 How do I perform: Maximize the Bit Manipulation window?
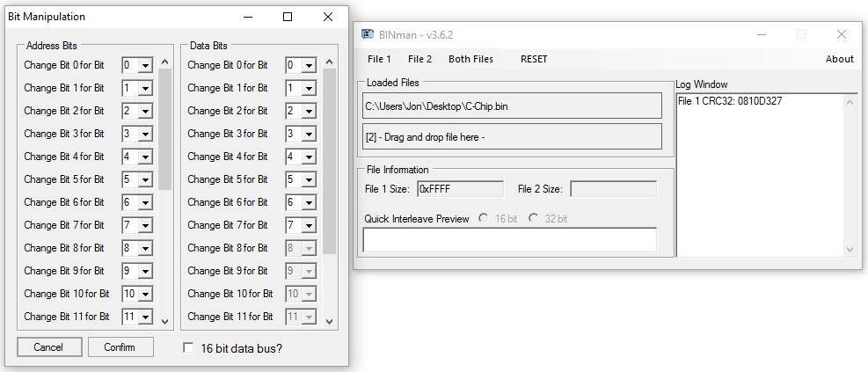(288, 17)
